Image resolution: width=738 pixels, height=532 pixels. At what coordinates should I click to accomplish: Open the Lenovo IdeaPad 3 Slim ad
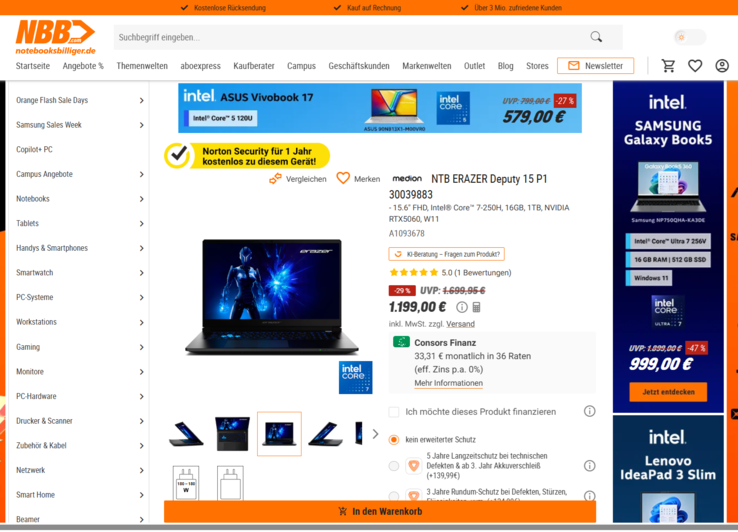click(668, 469)
